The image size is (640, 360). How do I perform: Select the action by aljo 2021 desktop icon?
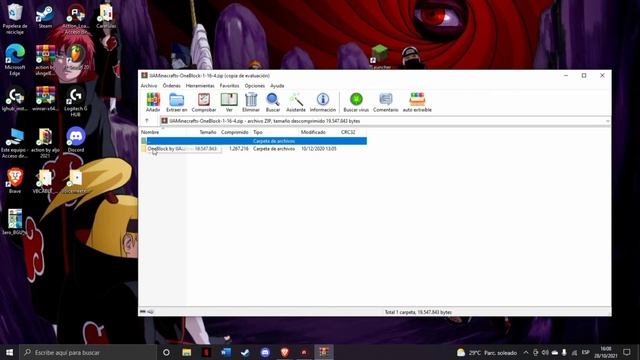tap(45, 143)
